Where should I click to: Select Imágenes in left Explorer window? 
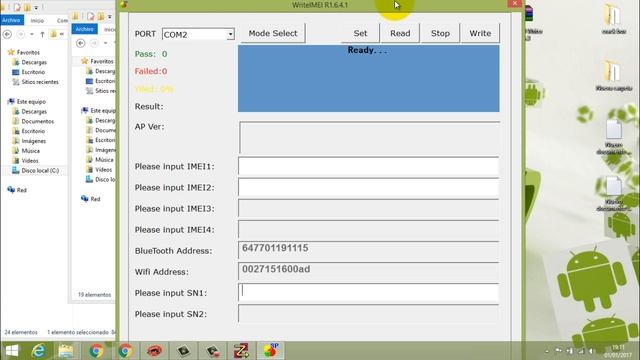point(33,141)
